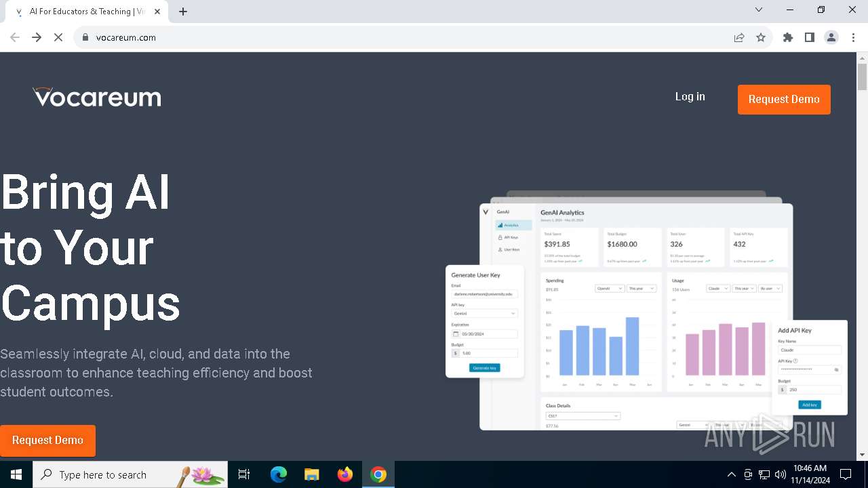
Task: Open the Log in link
Action: coord(690,97)
